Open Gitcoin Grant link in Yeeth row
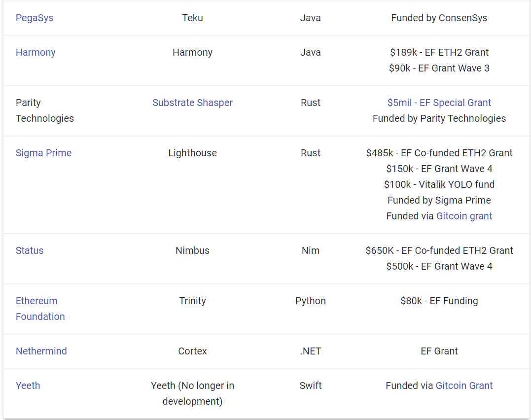531x420 pixels. [x=464, y=385]
